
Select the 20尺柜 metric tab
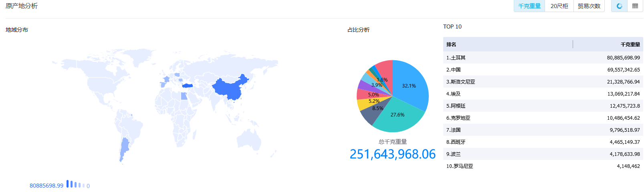(559, 6)
